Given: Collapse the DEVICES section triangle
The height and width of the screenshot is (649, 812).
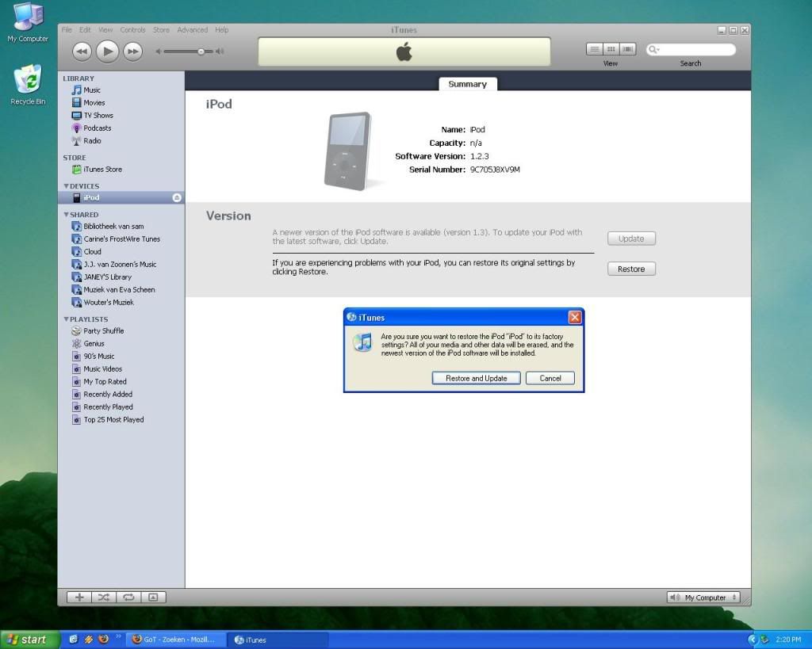Looking at the screenshot, I should (67, 186).
